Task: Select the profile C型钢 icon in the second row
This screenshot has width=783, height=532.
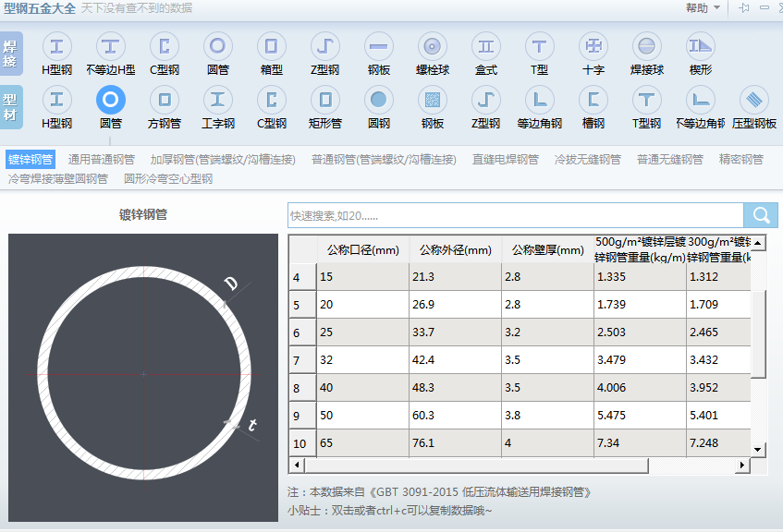Action: 271,100
